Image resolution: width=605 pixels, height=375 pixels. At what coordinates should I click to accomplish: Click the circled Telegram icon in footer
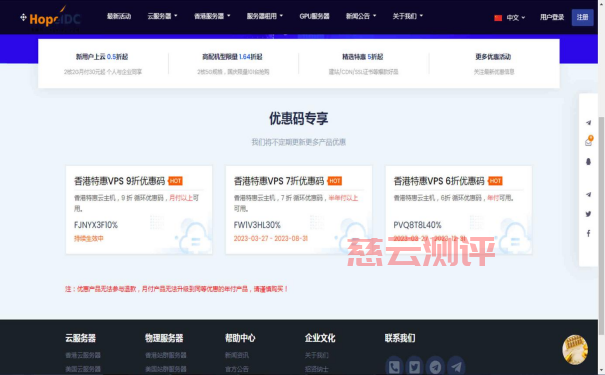point(435,367)
